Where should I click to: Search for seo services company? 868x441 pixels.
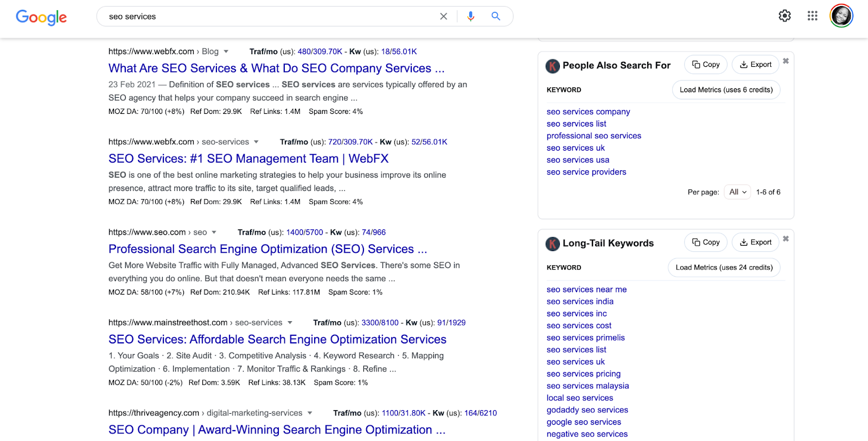coord(589,112)
